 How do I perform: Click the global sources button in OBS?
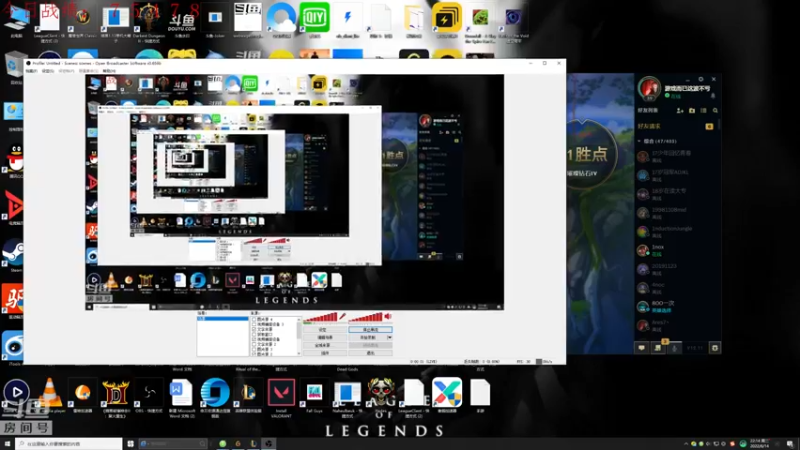click(x=325, y=345)
